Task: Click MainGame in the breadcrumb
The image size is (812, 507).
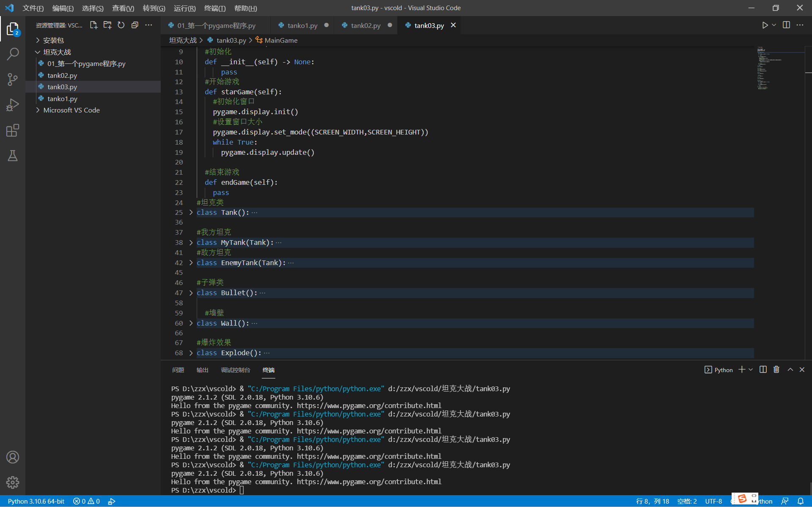Action: (281, 40)
